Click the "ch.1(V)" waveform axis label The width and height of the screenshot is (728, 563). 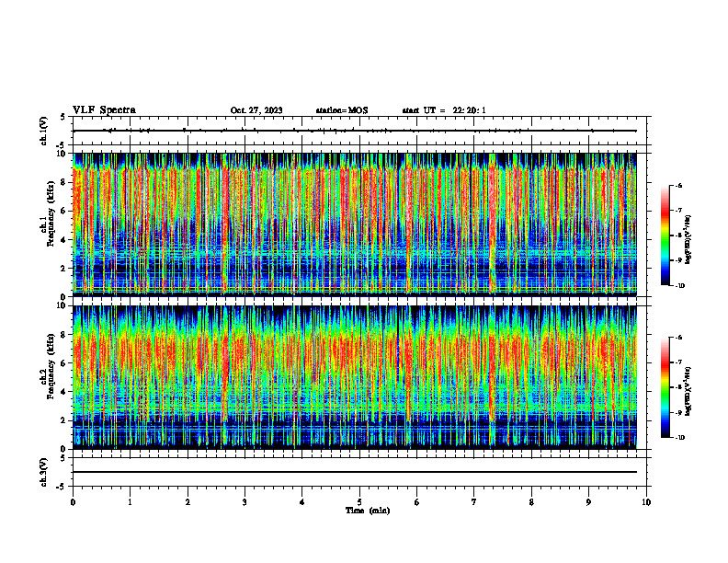tap(43, 131)
